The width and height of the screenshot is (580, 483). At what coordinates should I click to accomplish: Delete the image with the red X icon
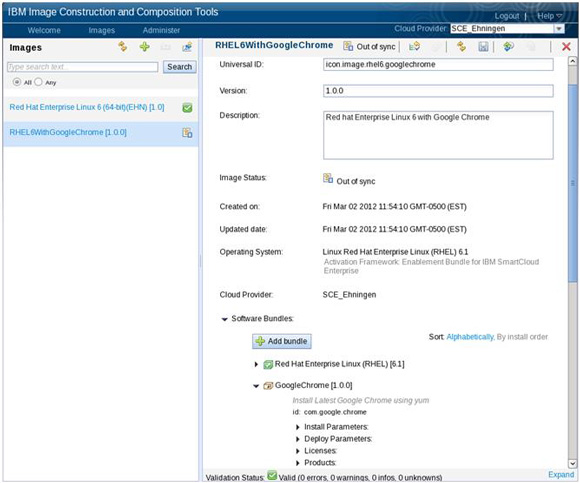(566, 47)
